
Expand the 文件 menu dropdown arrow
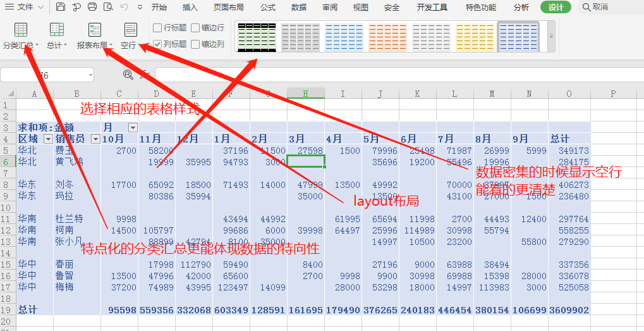[x=40, y=8]
